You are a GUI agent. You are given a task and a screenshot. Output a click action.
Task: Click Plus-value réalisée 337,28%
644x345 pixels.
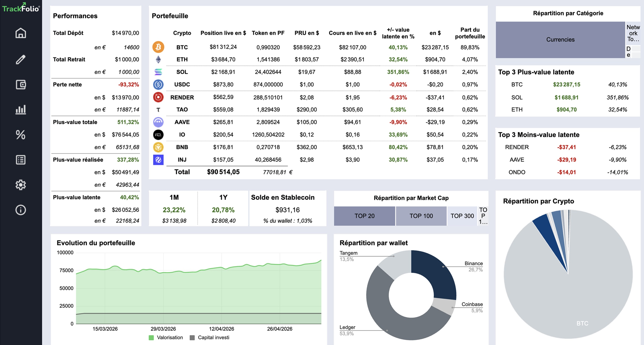[128, 160]
